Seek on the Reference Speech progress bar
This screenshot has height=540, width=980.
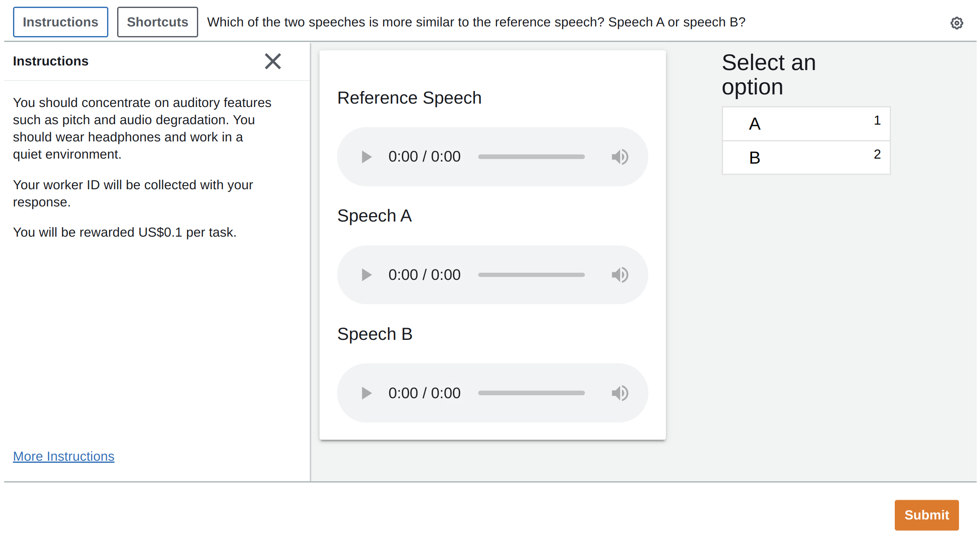[x=531, y=157]
